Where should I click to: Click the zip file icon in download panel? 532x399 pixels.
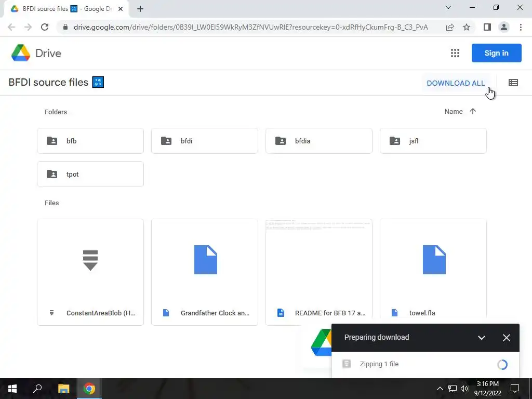pos(347,364)
